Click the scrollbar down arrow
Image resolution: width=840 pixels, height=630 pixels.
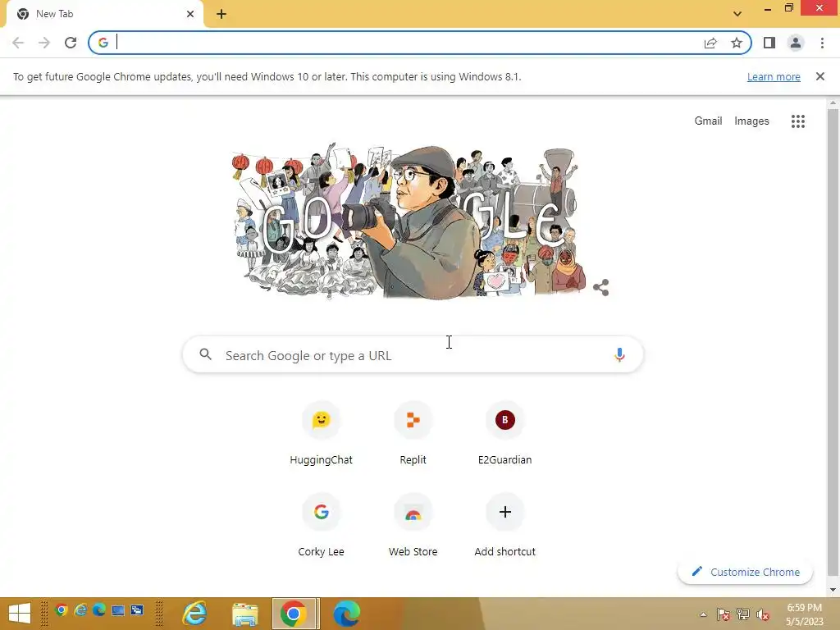(833, 590)
